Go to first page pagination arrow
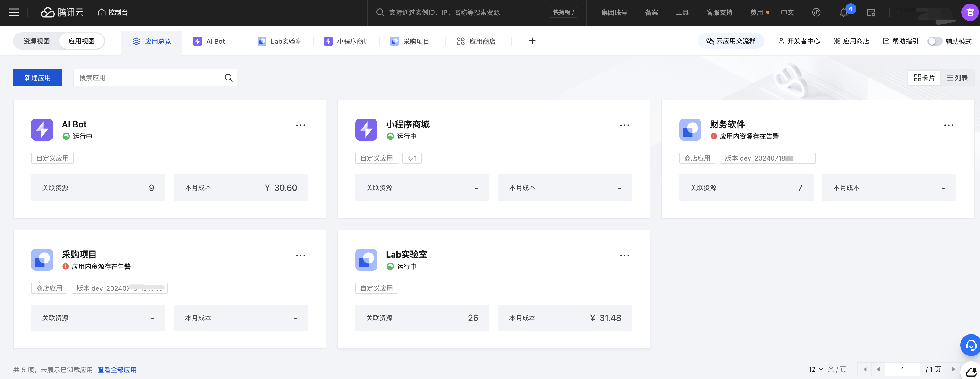Viewport: 980px width, 379px height. click(864, 369)
